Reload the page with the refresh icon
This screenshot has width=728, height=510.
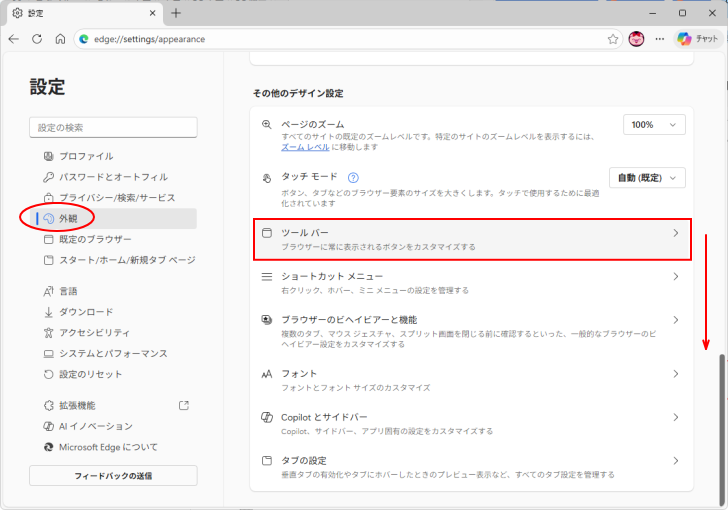(37, 39)
